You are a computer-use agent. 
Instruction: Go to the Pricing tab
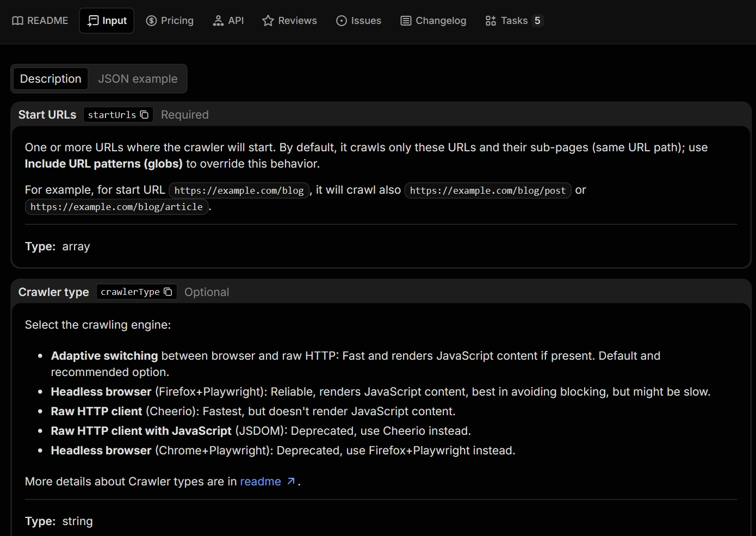click(170, 21)
